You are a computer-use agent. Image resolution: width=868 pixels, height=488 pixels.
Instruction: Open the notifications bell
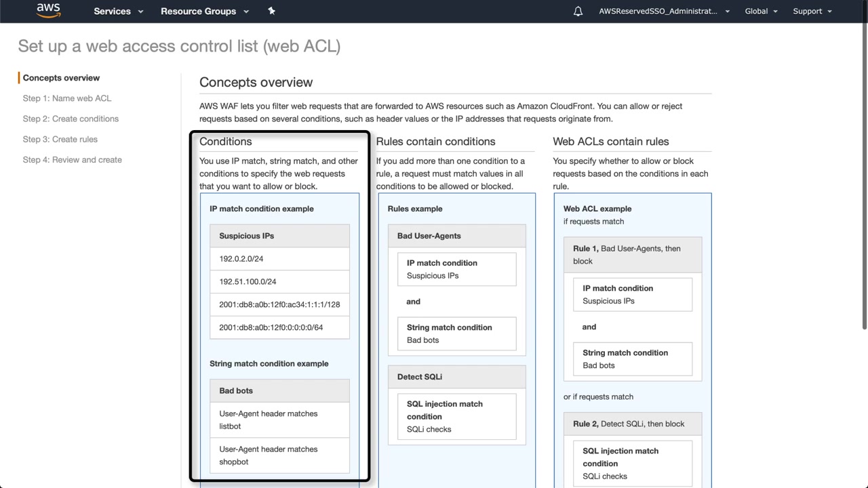click(578, 12)
